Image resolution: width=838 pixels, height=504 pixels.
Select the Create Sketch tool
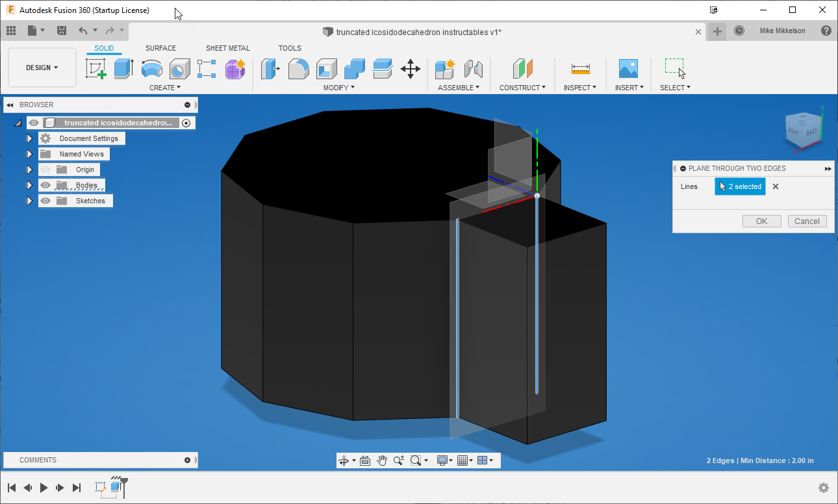pyautogui.click(x=96, y=69)
